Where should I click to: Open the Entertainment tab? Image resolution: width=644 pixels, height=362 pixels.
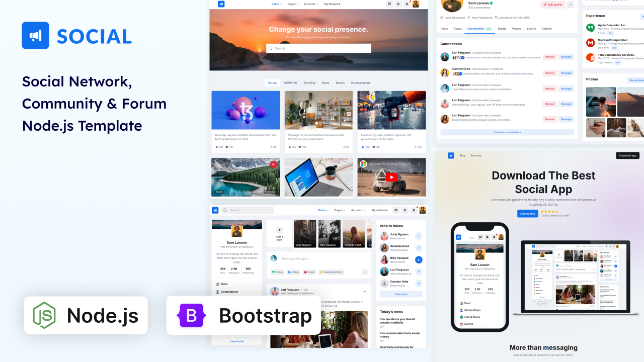360,83
